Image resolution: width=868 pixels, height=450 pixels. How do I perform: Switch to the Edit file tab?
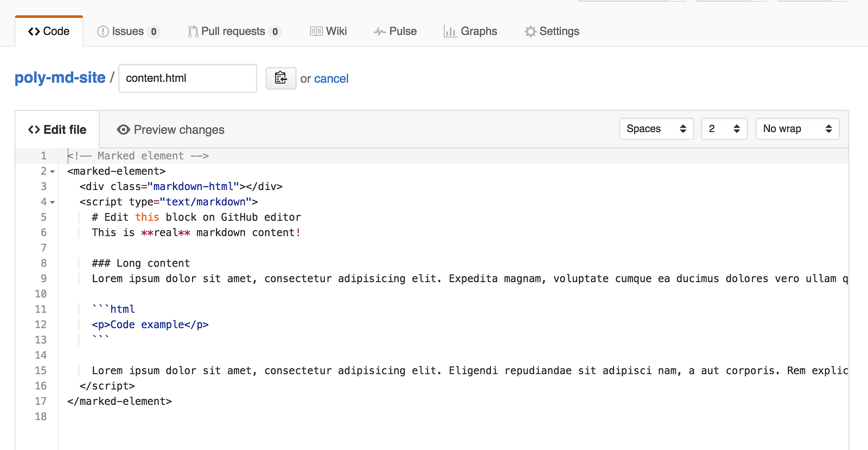click(58, 130)
